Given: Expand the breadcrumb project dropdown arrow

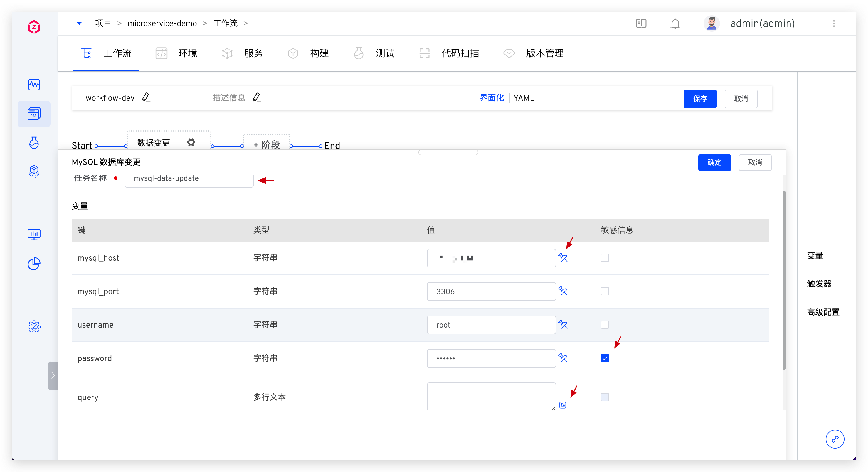Looking at the screenshot, I should click(79, 23).
